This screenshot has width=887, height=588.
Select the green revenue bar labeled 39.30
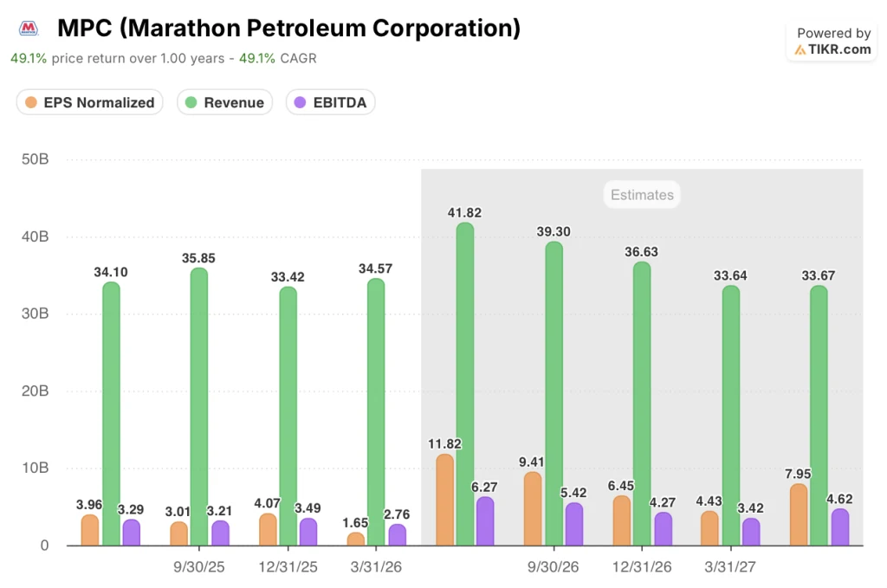tap(554, 393)
